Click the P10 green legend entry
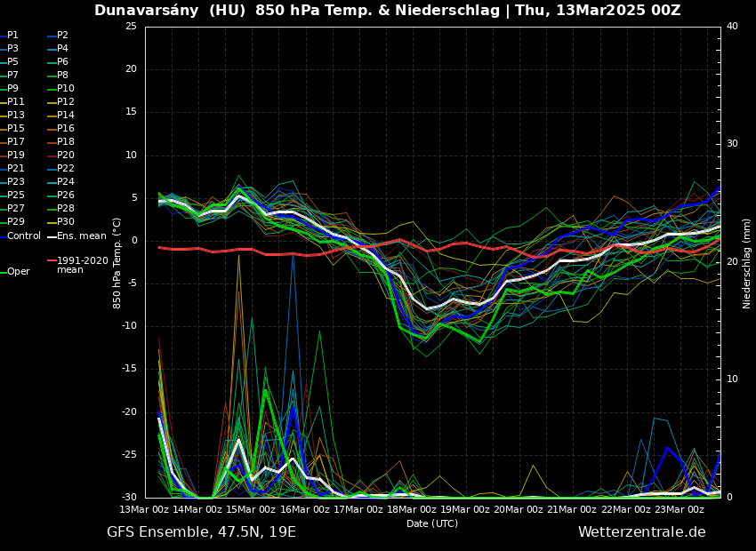 click(x=66, y=89)
